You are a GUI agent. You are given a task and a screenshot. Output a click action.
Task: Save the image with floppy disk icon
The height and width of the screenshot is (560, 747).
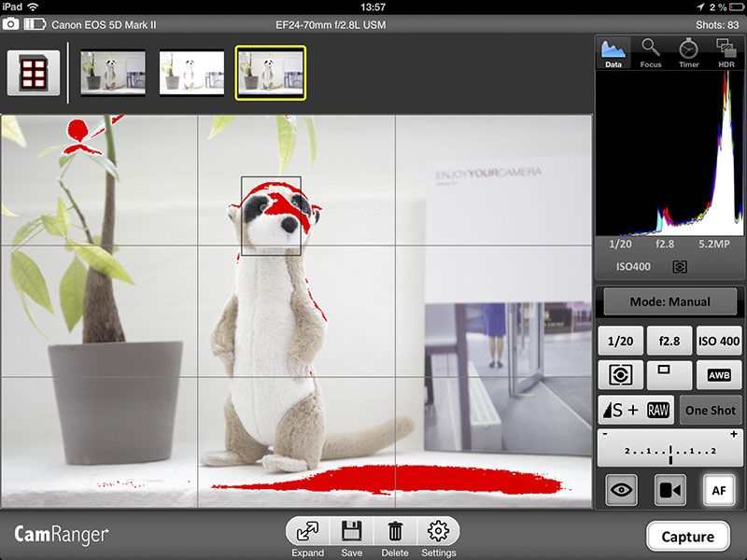[x=352, y=533]
